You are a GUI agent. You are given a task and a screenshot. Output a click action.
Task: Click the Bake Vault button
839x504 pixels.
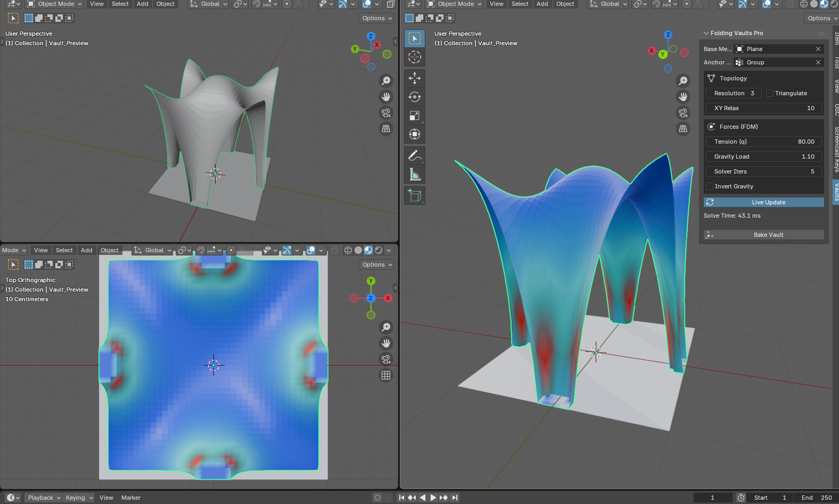(764, 235)
